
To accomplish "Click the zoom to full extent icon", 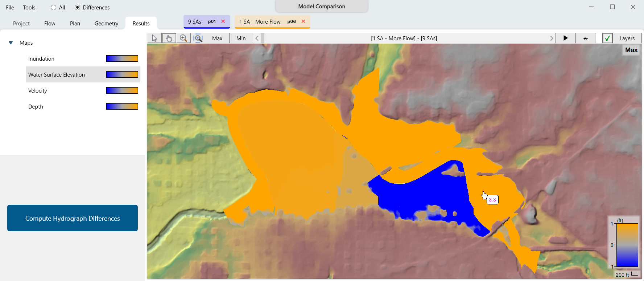I will pyautogui.click(x=198, y=38).
